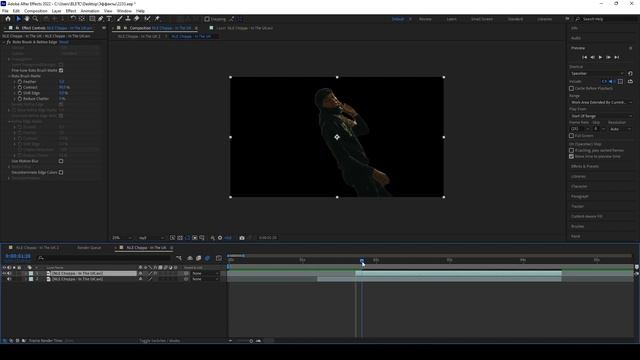Select the Clone Stamp tool
640x360 pixels.
pos(128,19)
